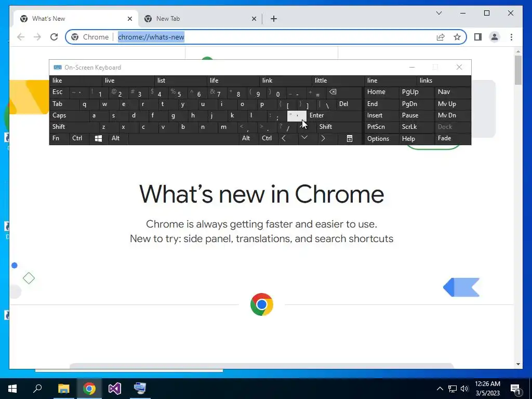Toggle the right Alt key on keyboard

tap(249, 138)
